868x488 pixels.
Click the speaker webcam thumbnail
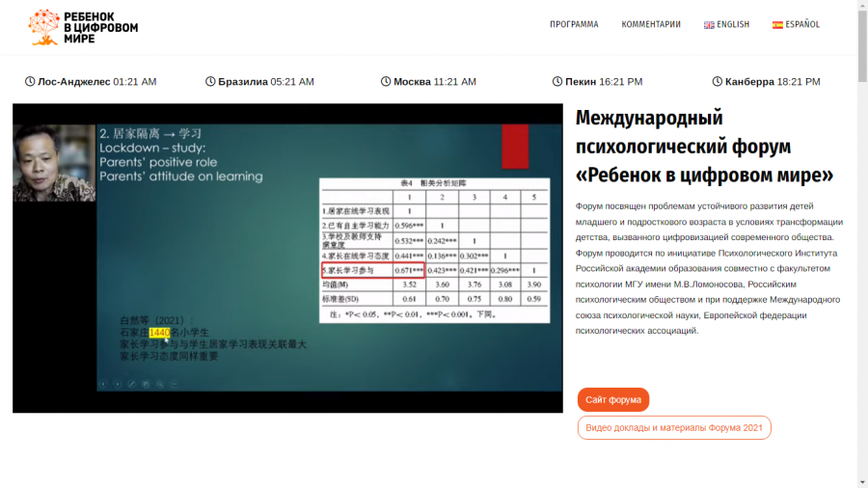(54, 163)
